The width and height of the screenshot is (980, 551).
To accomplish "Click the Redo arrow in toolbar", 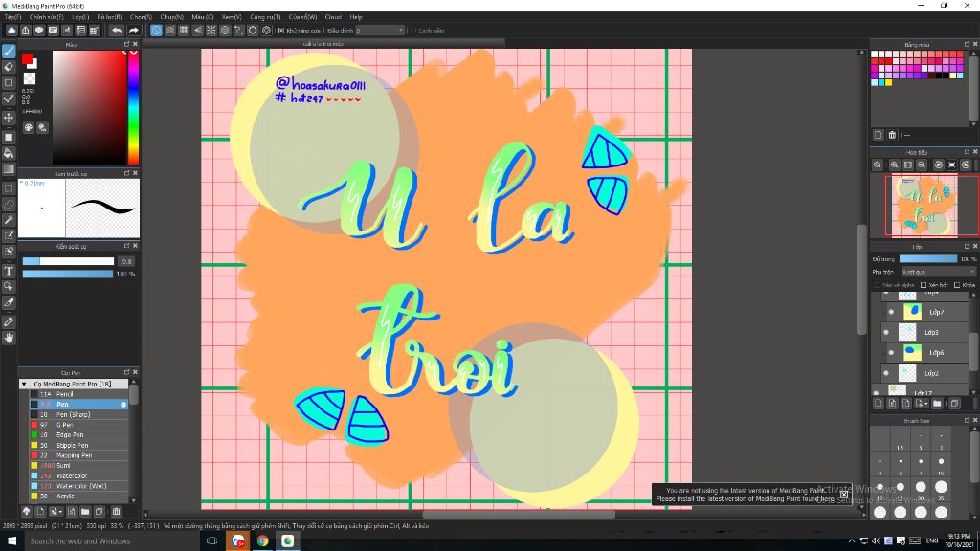I will [134, 30].
